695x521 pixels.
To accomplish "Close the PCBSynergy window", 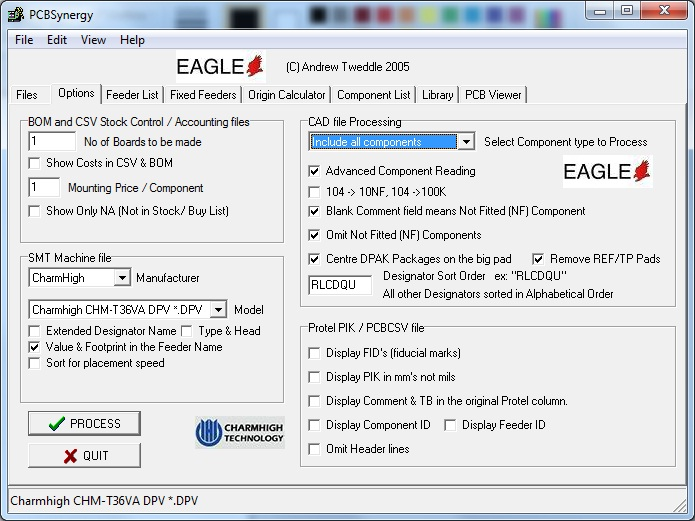I will tap(664, 11).
